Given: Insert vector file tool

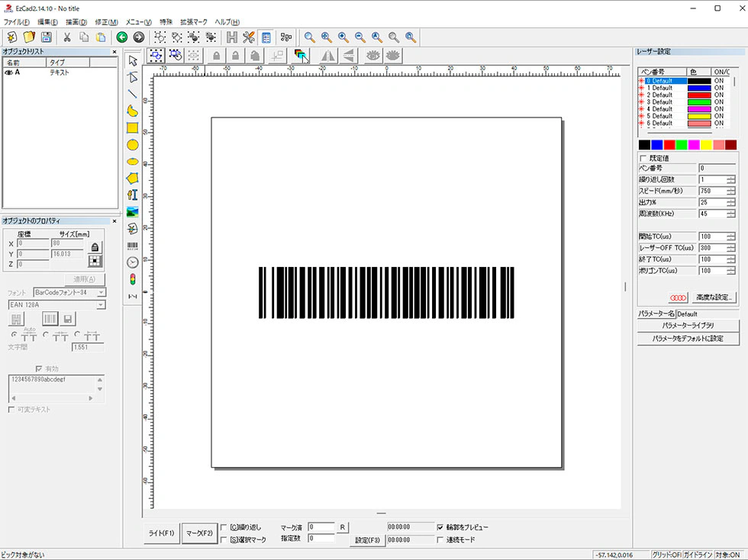Looking at the screenshot, I should pyautogui.click(x=133, y=228).
